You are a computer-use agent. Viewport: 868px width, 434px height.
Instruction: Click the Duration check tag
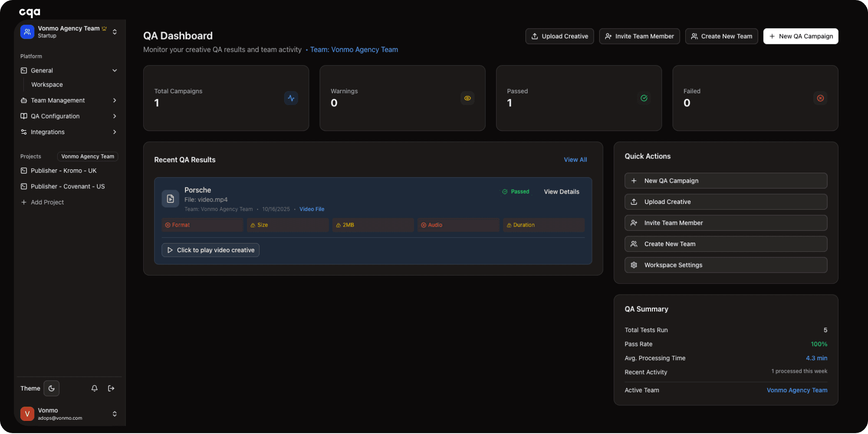[x=544, y=225]
